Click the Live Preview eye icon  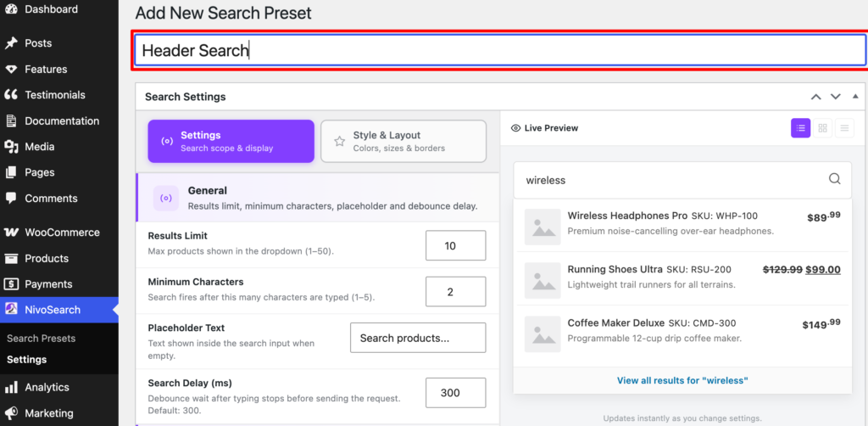[x=515, y=128]
